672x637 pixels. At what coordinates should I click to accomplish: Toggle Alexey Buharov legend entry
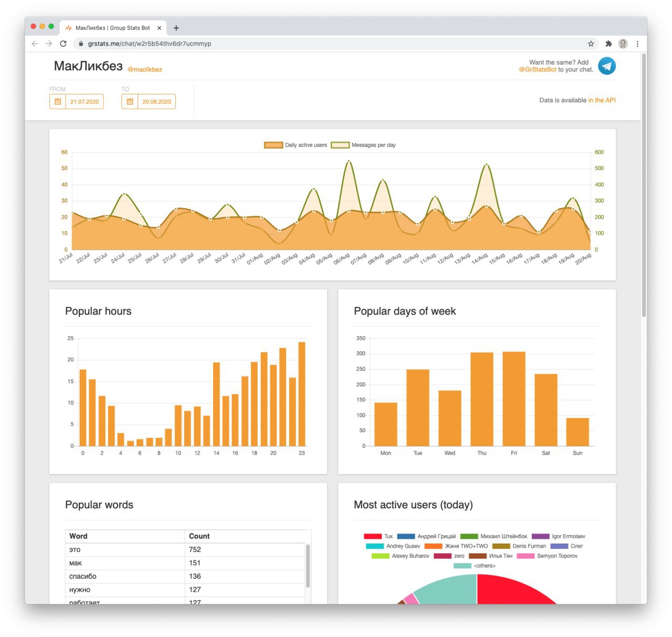click(401, 556)
